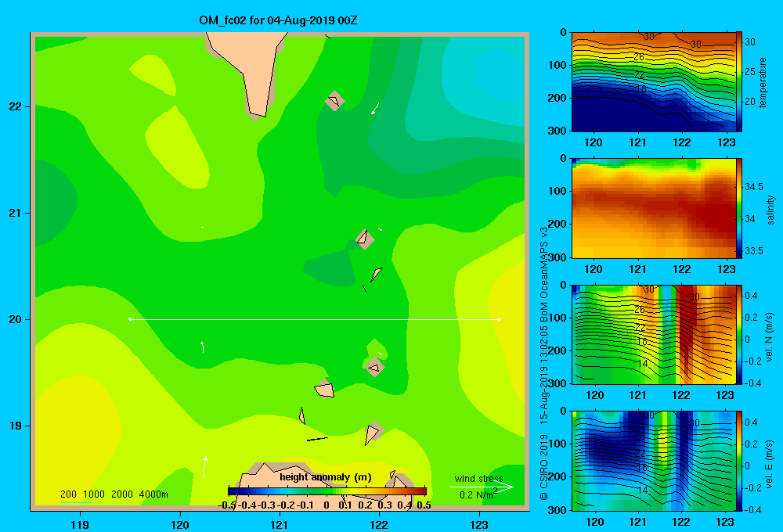The width and height of the screenshot is (783, 532).
Task: Click the 'height anomaly (m)' label
Action: tap(326, 477)
